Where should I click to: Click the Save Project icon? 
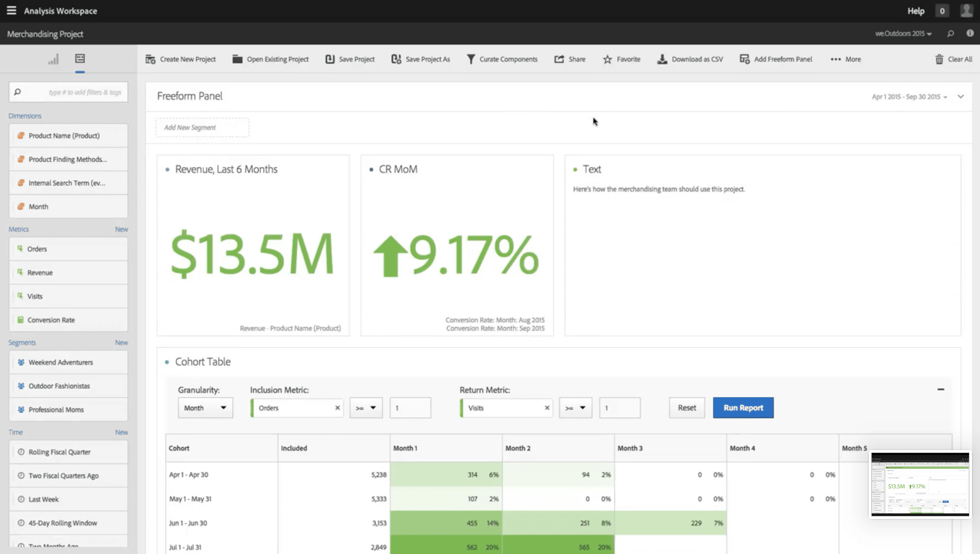point(330,59)
